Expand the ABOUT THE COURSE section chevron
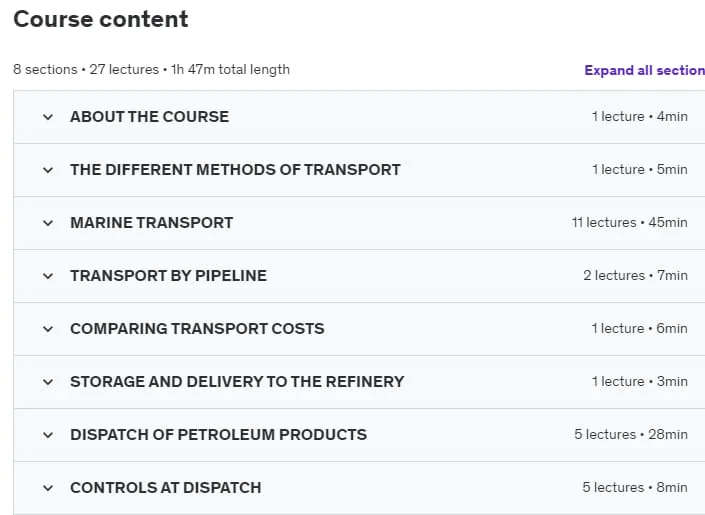Image resolution: width=705 pixels, height=515 pixels. click(x=48, y=117)
